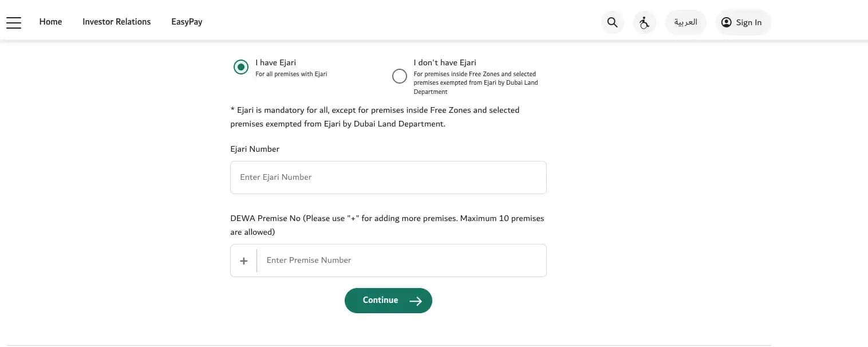Open the site search magnifier icon
Screen dimensions: 868x347
tap(612, 22)
